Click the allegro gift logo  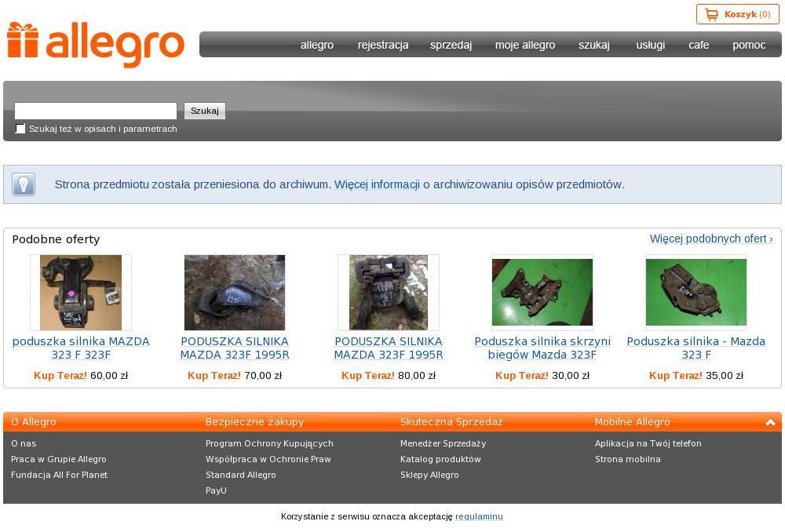click(96, 45)
